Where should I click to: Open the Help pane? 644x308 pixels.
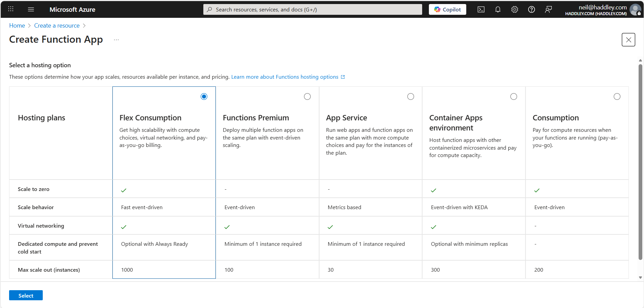pos(531,9)
